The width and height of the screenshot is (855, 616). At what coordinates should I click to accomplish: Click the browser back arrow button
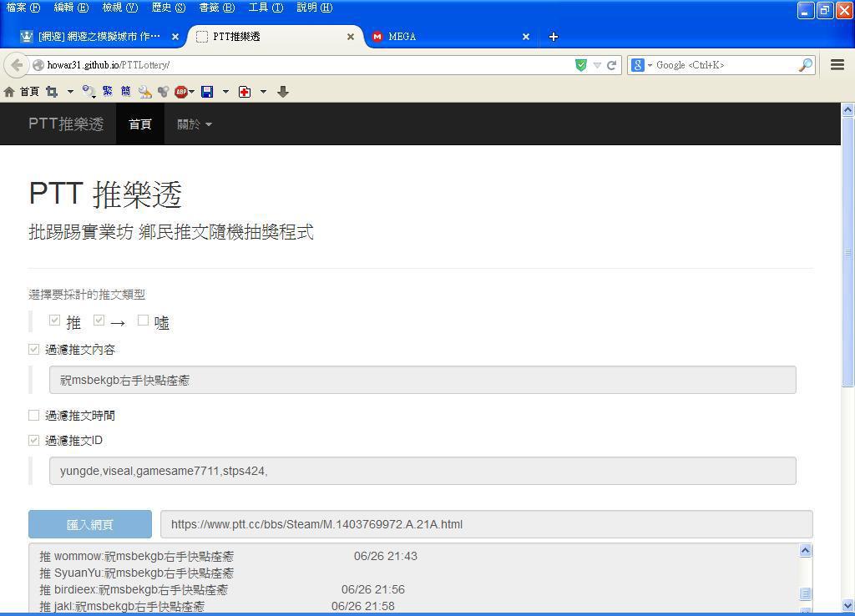click(17, 65)
